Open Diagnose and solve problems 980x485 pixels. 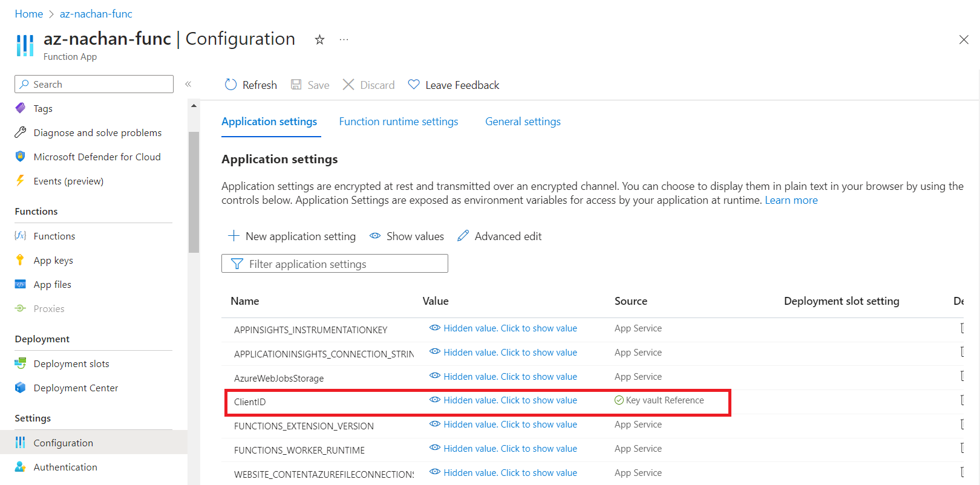click(x=97, y=132)
